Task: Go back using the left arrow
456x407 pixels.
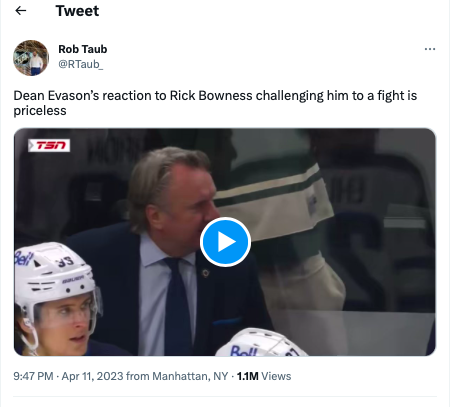Action: (21, 11)
